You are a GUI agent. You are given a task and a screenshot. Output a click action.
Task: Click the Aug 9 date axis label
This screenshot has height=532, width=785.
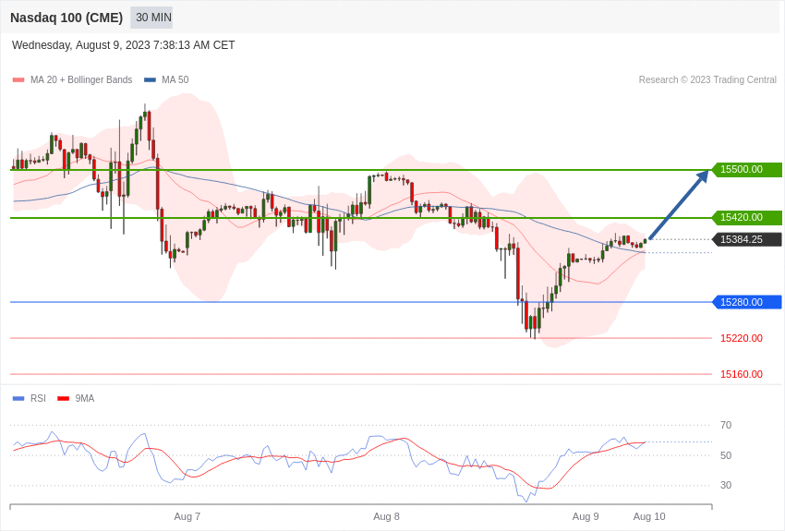click(x=586, y=516)
